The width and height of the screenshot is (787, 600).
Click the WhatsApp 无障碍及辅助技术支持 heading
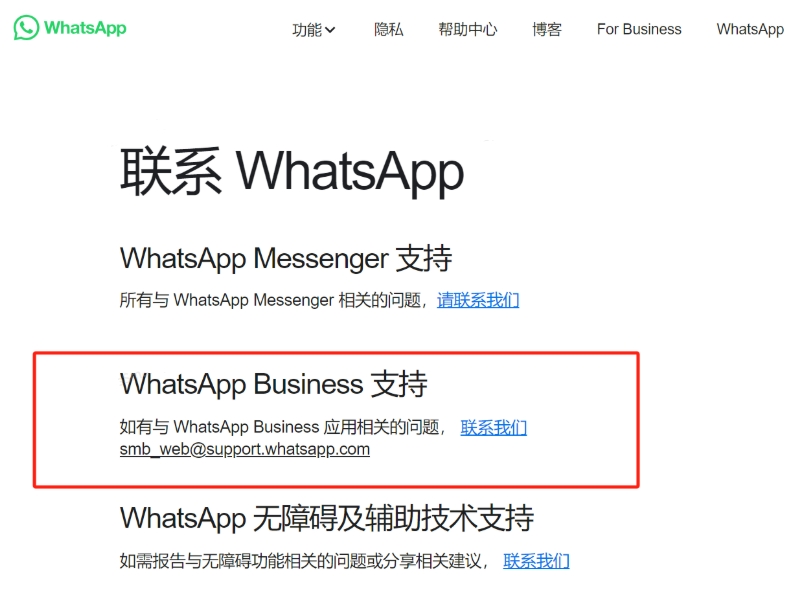pyautogui.click(x=327, y=518)
